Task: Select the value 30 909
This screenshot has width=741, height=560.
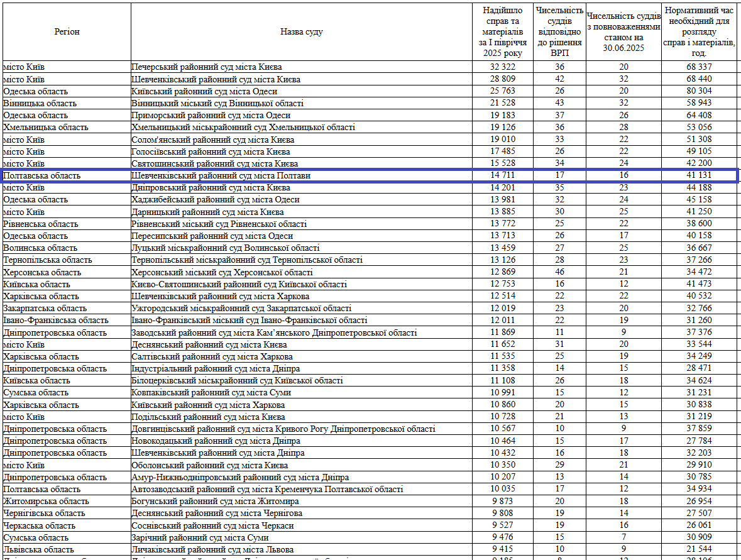Action: (x=699, y=537)
